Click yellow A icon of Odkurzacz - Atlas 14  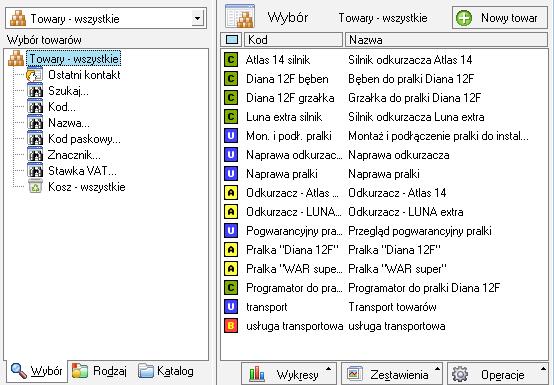pyautogui.click(x=231, y=193)
